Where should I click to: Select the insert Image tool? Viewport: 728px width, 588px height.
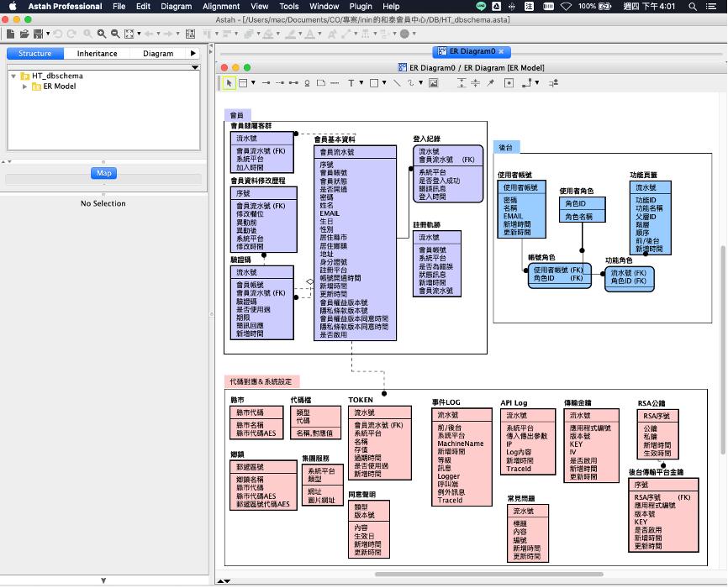[433, 83]
